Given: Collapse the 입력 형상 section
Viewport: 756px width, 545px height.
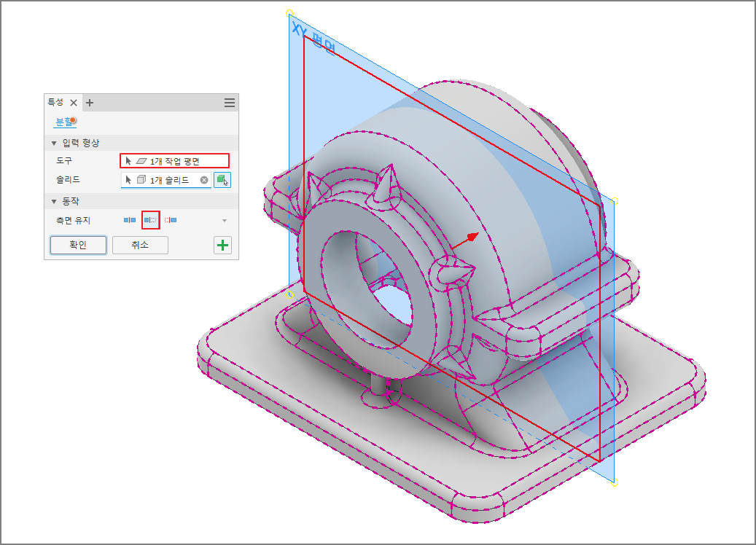Looking at the screenshot, I should click(x=54, y=143).
